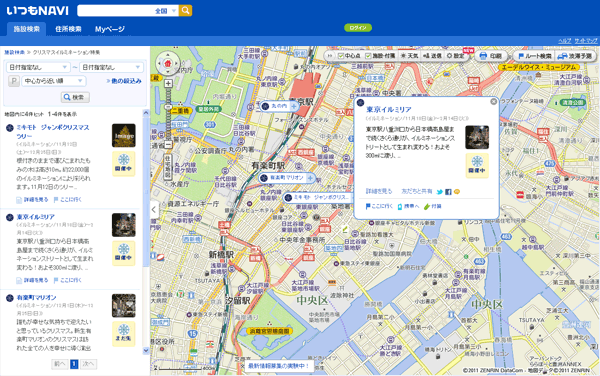600x376 pixels.
Task: Click ここに行く under the ミキモト result
Action: [x=67, y=200]
